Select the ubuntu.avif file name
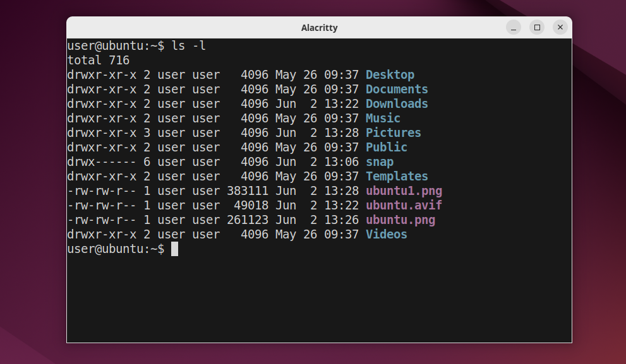The image size is (626, 364). 404,206
